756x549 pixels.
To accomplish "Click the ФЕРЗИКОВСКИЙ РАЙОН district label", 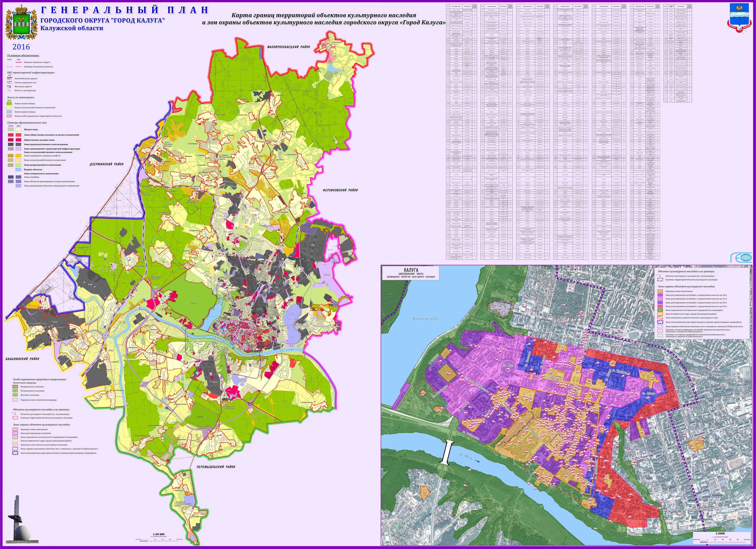I will pos(340,190).
